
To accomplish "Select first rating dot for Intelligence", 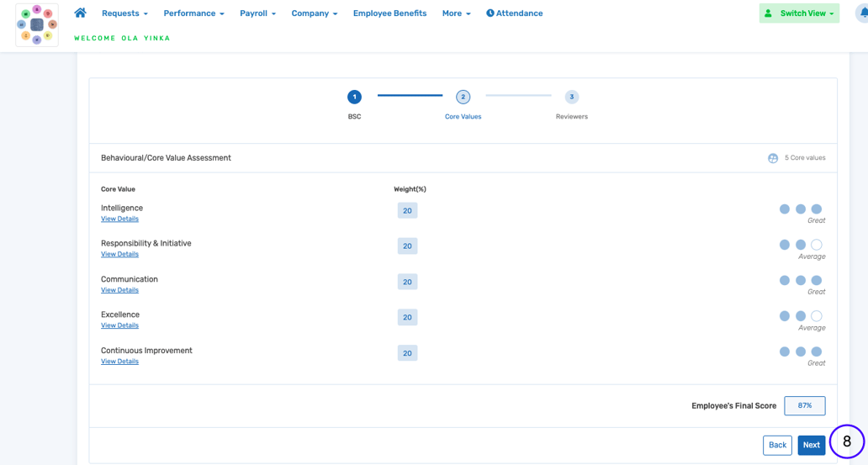I will tap(784, 209).
